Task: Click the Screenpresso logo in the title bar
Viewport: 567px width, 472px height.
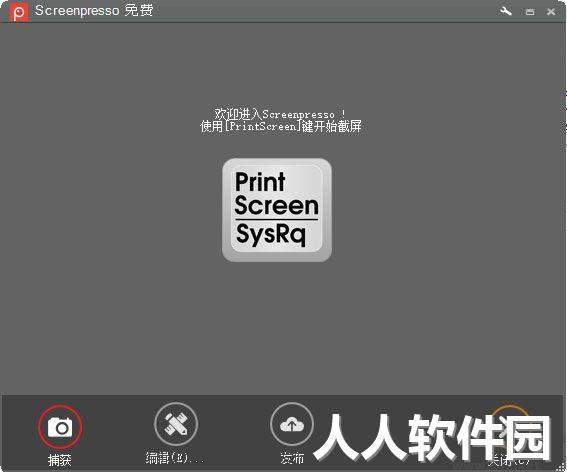Action: (x=18, y=12)
